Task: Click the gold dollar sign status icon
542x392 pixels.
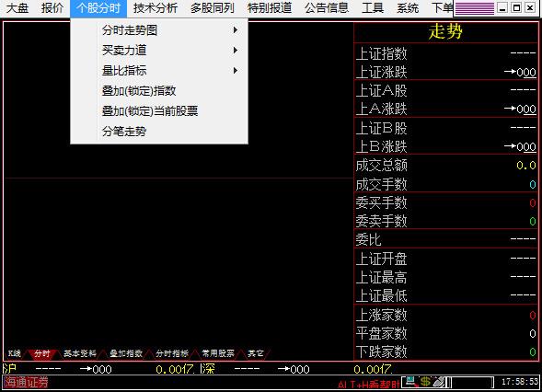Action: click(x=425, y=382)
